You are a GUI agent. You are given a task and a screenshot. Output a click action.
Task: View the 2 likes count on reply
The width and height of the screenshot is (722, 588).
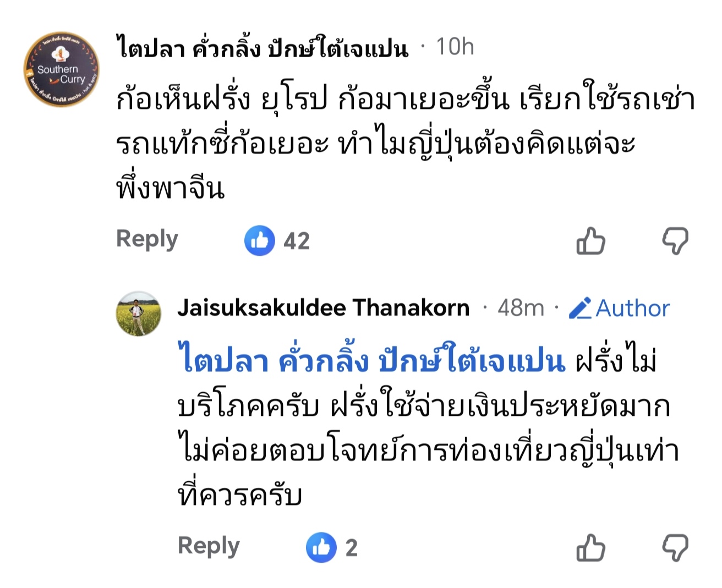click(351, 548)
